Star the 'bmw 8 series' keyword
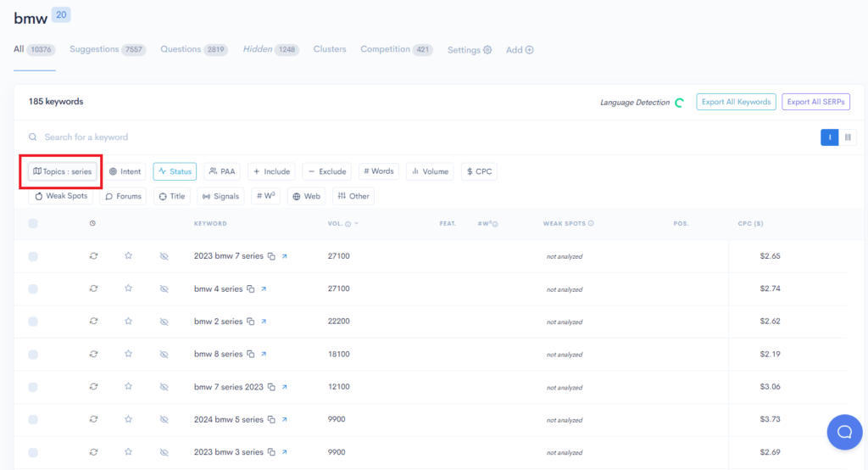Viewport: 868px width, 470px height. coord(129,354)
